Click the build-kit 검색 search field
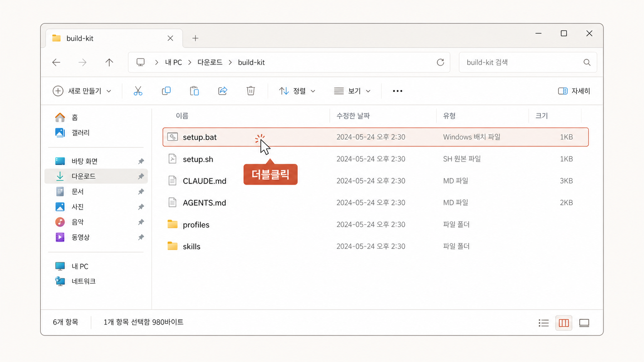The height and width of the screenshot is (362, 644). click(528, 62)
